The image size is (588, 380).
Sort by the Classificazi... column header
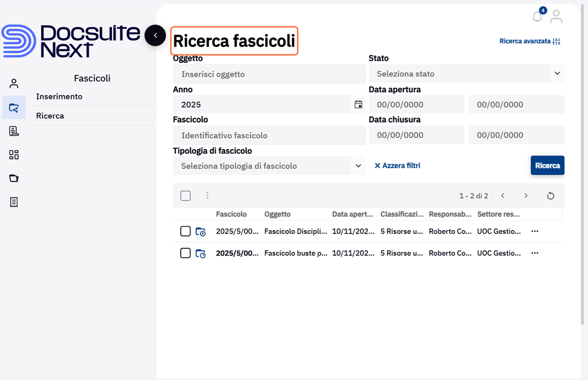(402, 214)
